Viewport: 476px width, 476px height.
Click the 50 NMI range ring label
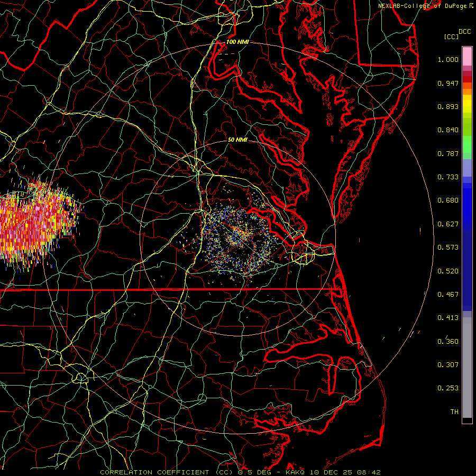[237, 140]
